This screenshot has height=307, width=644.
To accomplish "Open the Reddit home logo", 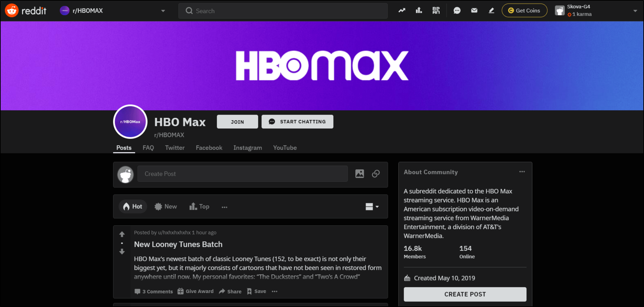I will pos(25,11).
